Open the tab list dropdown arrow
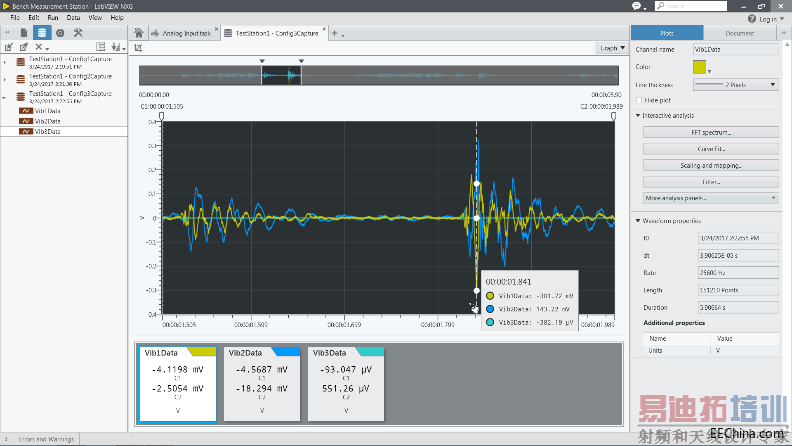The image size is (792, 446). coord(343,35)
